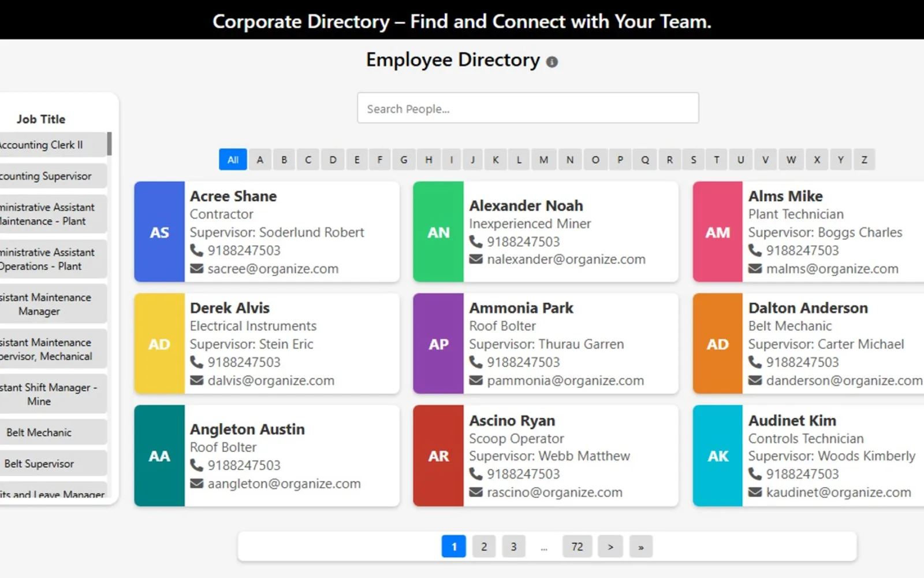Click the AP avatar for Ammonia Park
Screen dimensions: 924x578
coord(438,343)
